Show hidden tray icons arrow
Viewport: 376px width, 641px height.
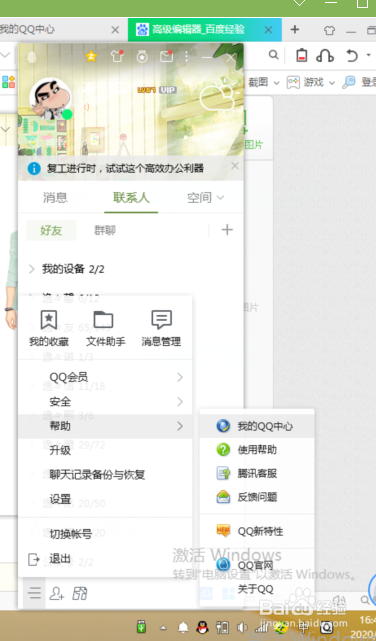[163, 627]
